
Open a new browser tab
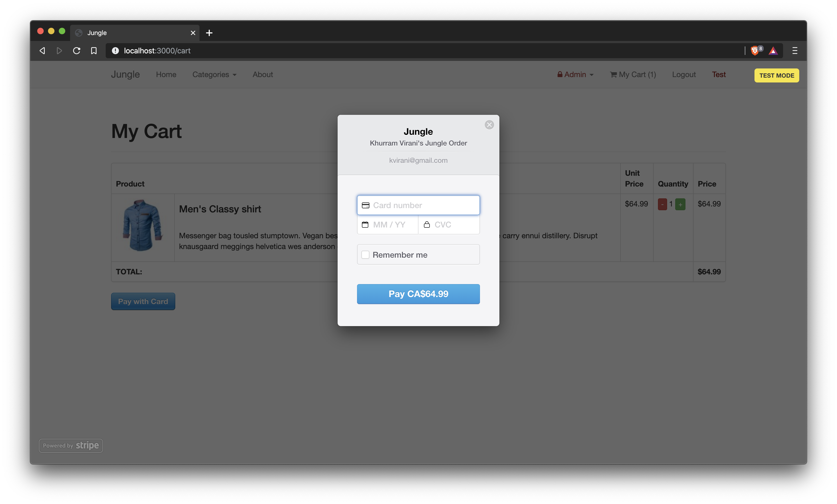[209, 33]
